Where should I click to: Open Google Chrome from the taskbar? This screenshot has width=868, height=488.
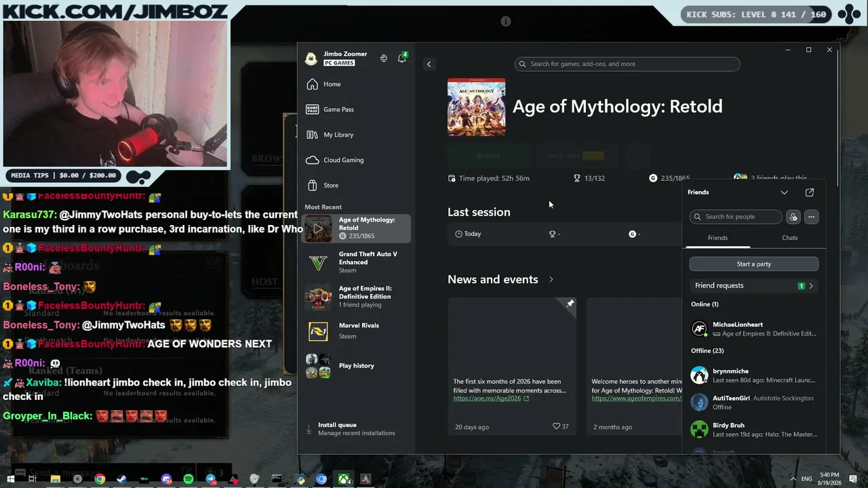coord(100,479)
